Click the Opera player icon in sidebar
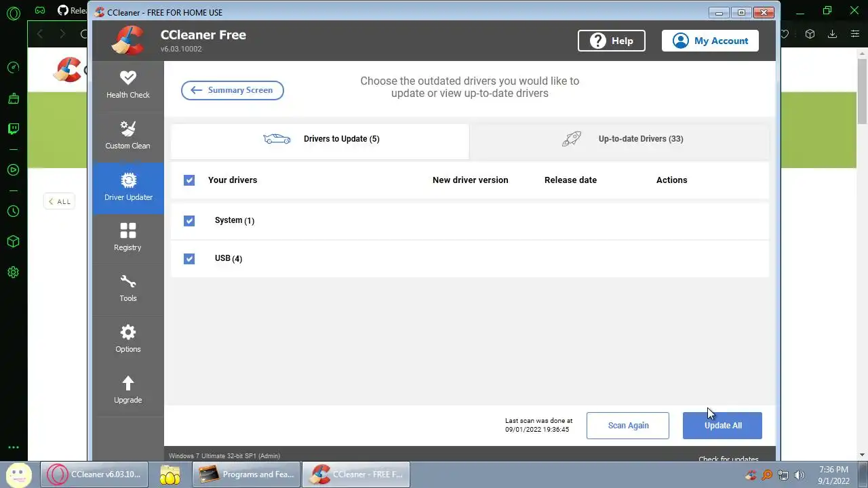The height and width of the screenshot is (488, 868). pyautogui.click(x=13, y=170)
